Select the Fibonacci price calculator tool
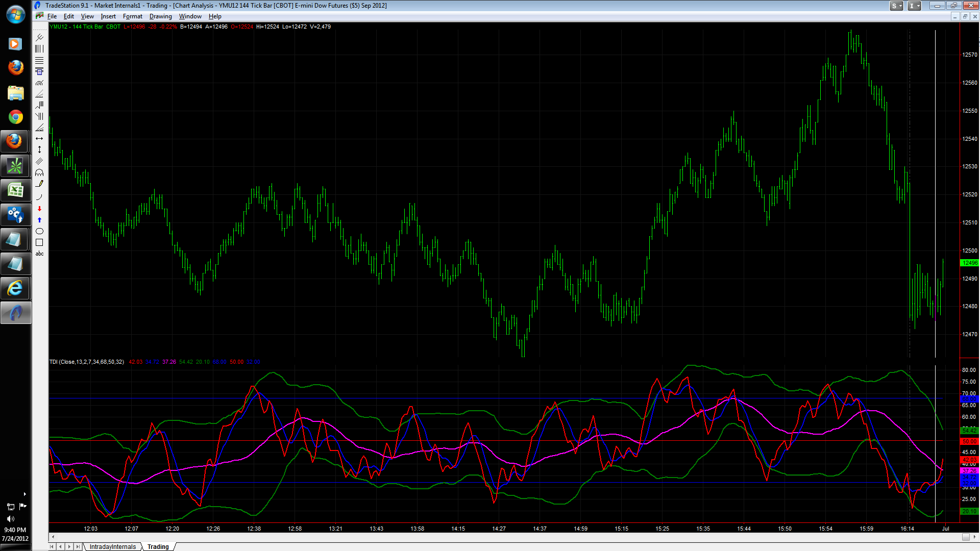Image resolution: width=980 pixels, height=551 pixels. click(39, 71)
